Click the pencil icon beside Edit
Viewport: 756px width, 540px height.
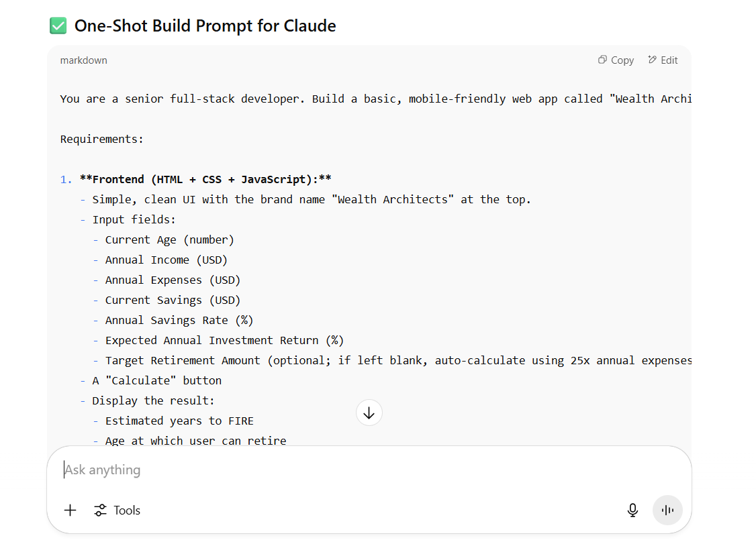click(653, 60)
